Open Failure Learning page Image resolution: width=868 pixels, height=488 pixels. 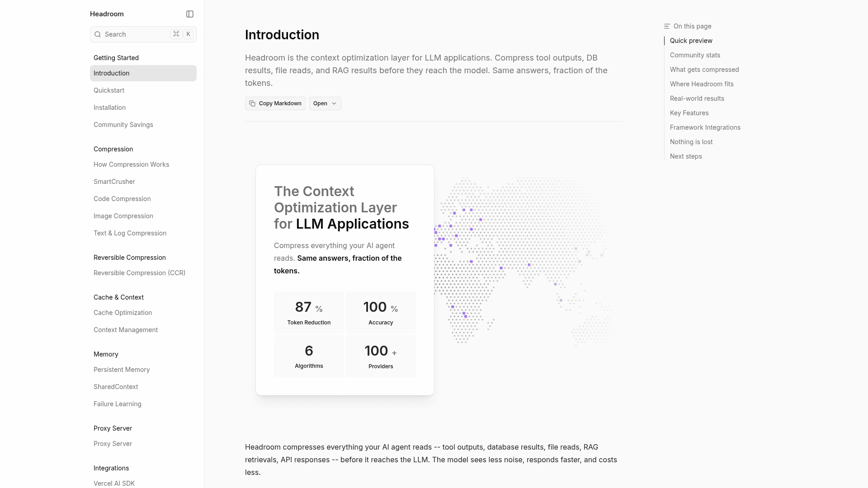click(143, 404)
